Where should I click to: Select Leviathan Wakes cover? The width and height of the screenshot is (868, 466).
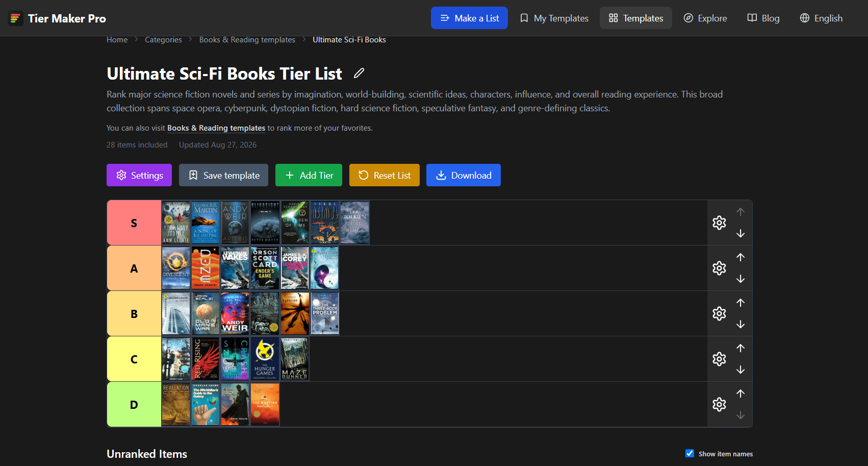235,268
